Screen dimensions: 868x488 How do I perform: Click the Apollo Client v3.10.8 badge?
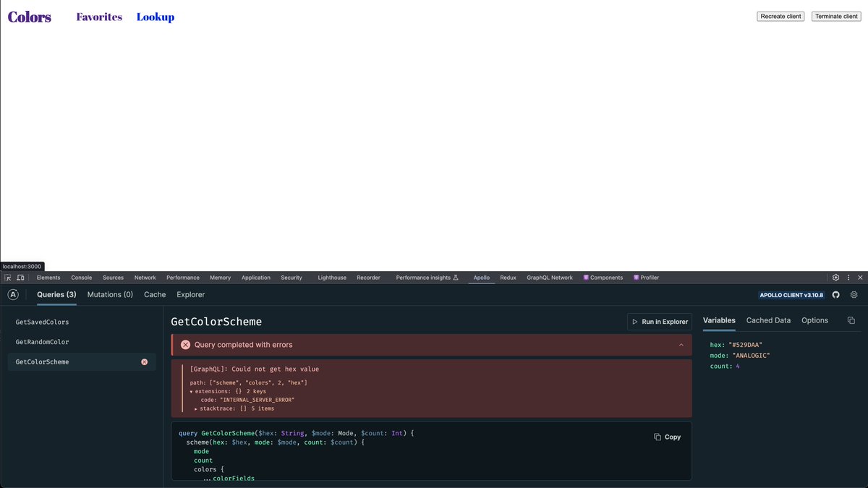click(x=792, y=295)
